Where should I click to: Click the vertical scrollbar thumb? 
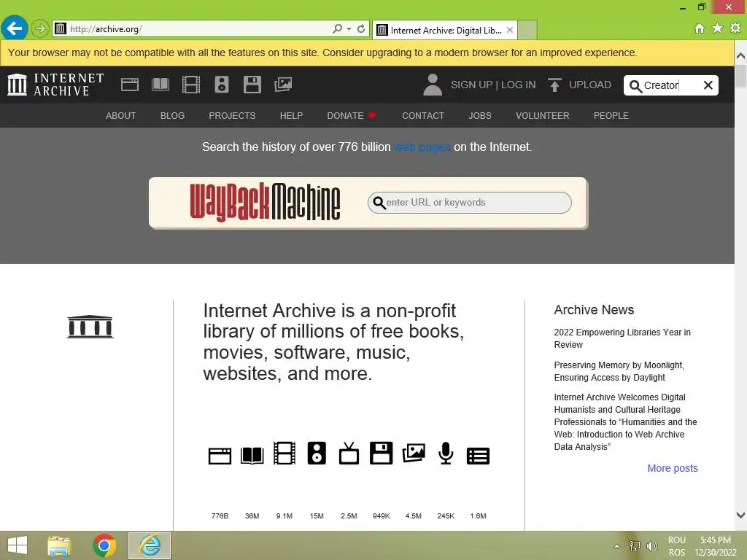741,76
